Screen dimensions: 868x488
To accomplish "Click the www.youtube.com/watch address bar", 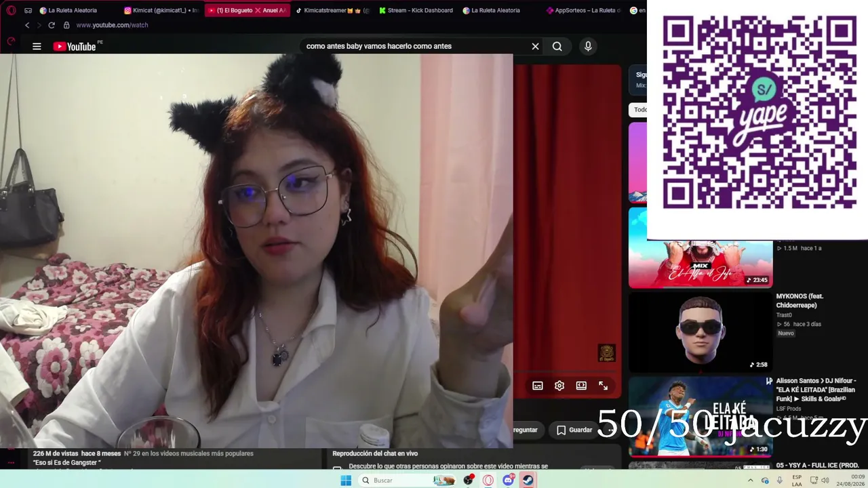I will (112, 25).
